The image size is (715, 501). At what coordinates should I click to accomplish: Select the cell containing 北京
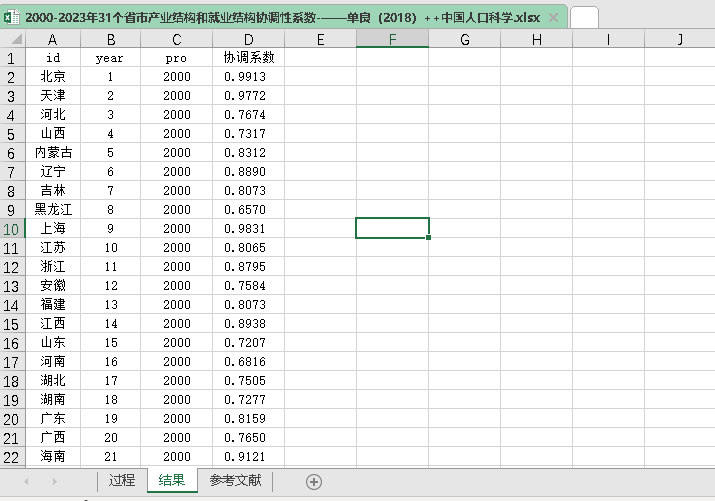pyautogui.click(x=53, y=77)
